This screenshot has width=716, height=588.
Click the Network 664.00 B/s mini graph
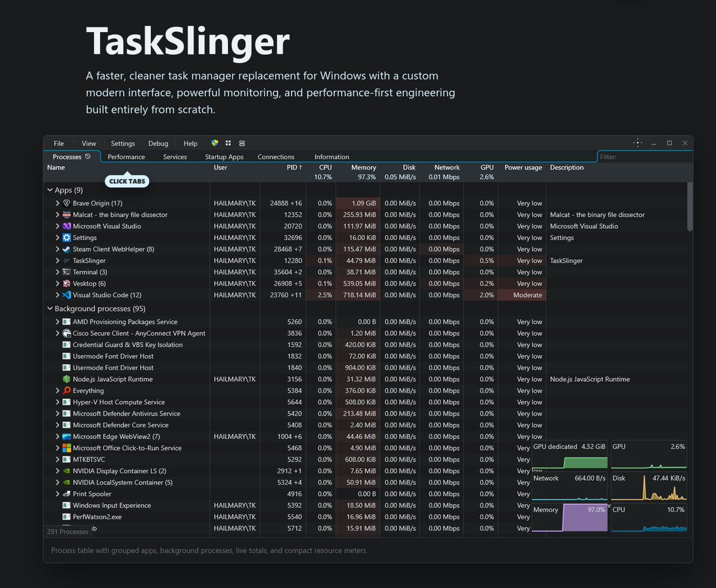(569, 486)
